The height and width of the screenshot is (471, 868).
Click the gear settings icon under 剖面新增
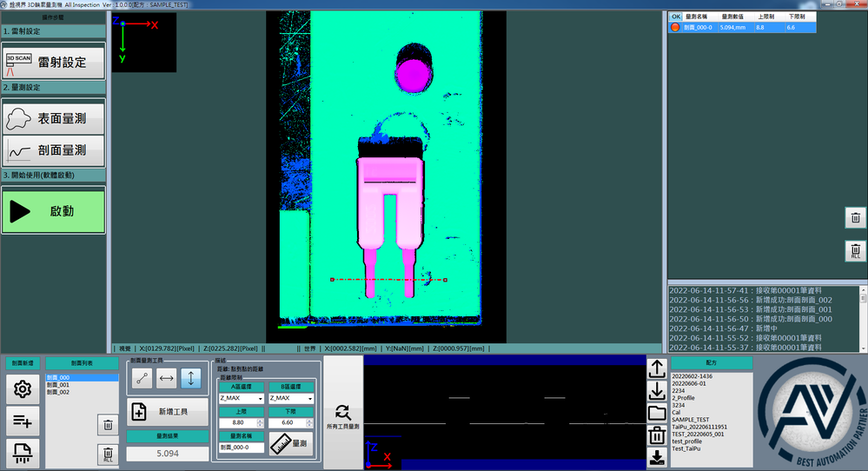tap(23, 389)
